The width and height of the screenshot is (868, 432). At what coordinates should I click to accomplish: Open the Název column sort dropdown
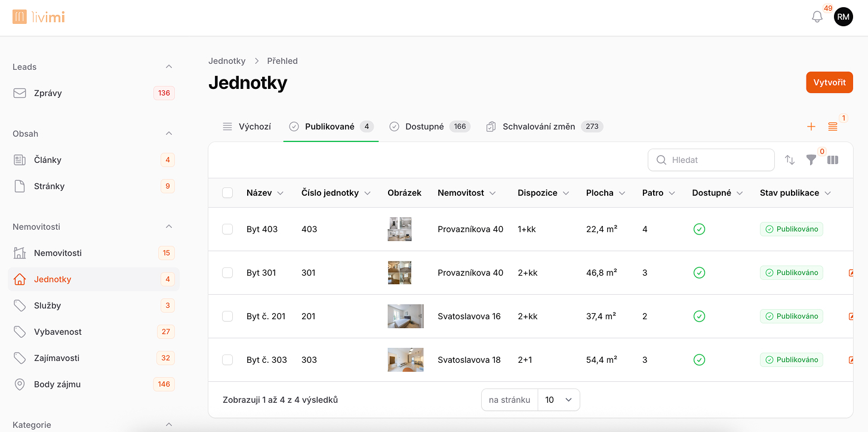[281, 193]
